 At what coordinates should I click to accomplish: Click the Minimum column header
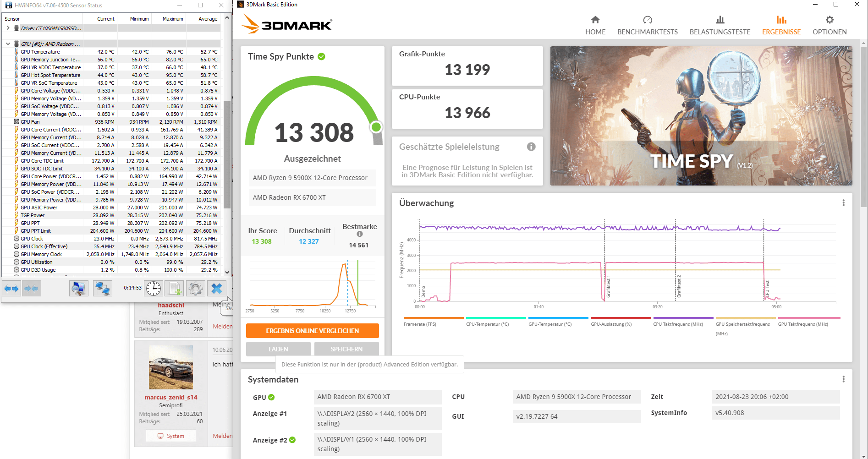(134, 19)
